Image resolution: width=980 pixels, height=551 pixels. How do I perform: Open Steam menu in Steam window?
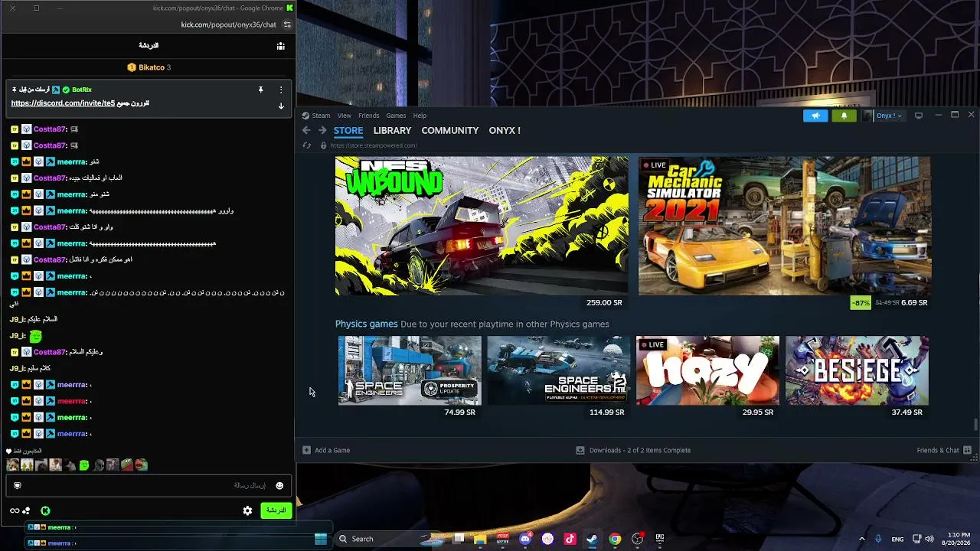tap(321, 116)
